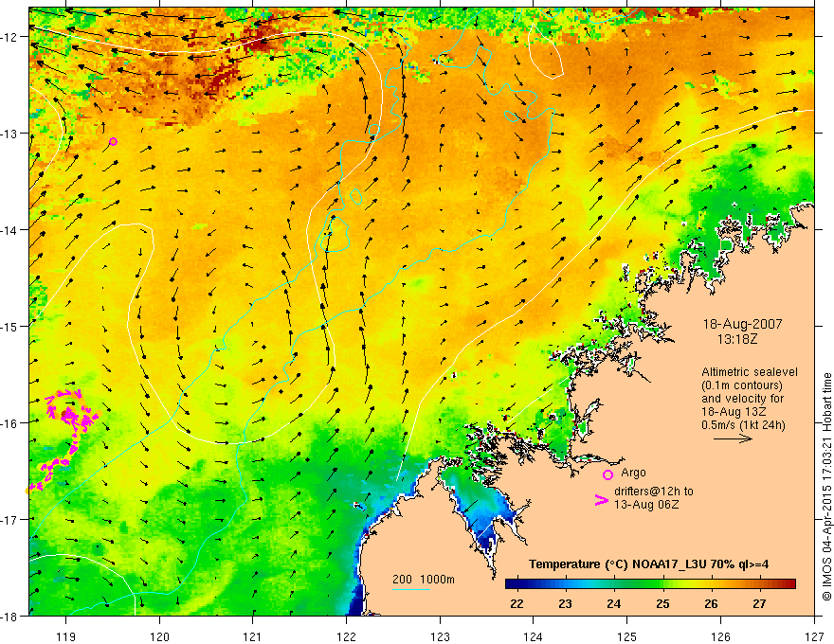The height and width of the screenshot is (644, 834).
Task: Click the '-16' latitude axis label
Action: (x=10, y=423)
